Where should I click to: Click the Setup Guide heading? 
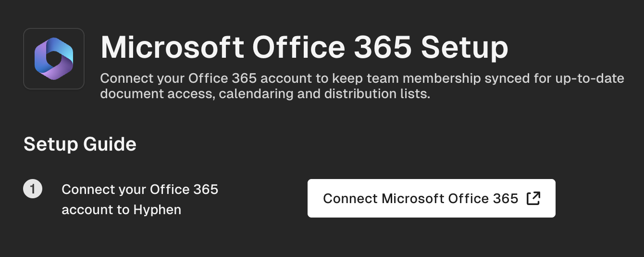(x=80, y=144)
